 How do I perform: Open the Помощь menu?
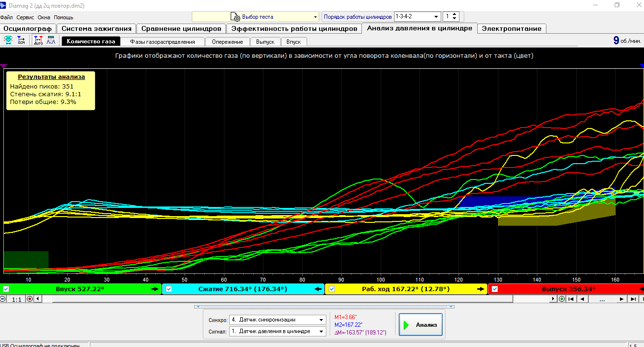click(63, 17)
